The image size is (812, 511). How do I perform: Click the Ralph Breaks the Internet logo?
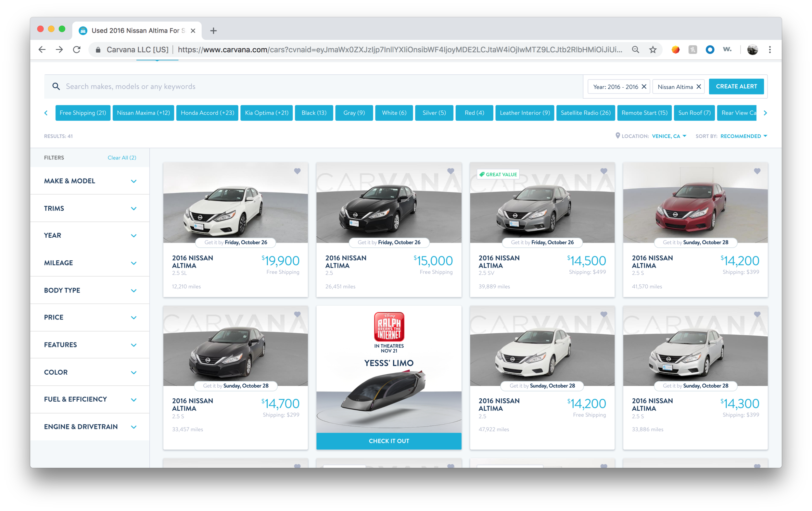coord(389,327)
